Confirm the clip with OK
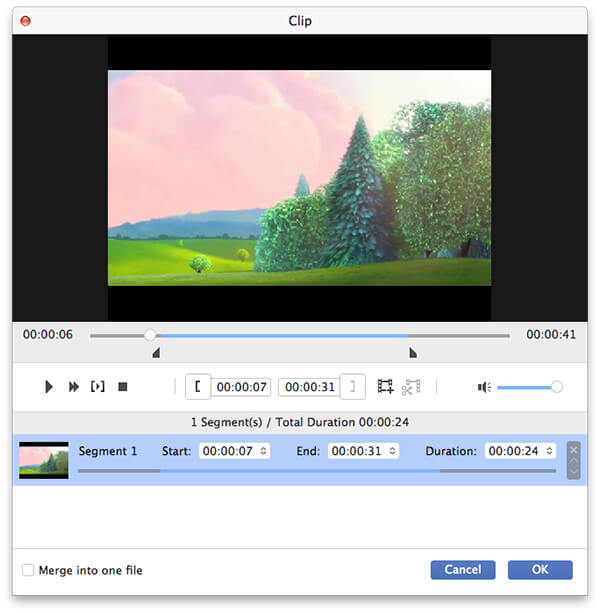 coord(540,569)
